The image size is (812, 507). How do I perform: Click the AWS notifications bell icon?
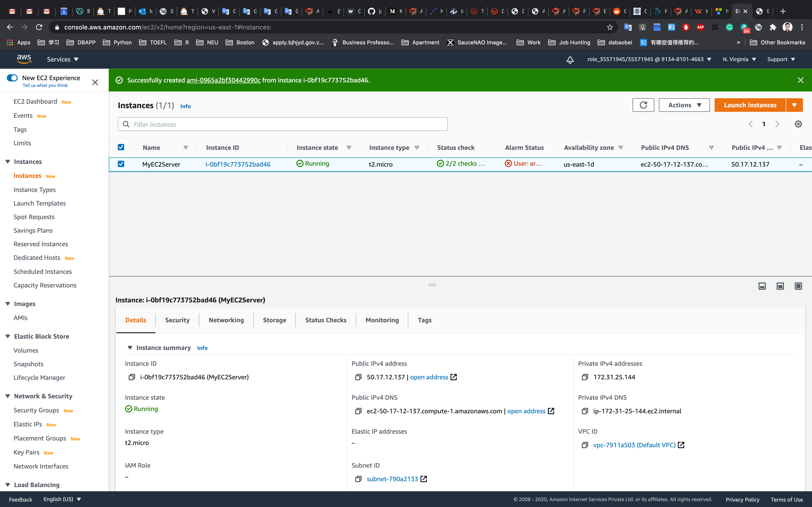570,60
